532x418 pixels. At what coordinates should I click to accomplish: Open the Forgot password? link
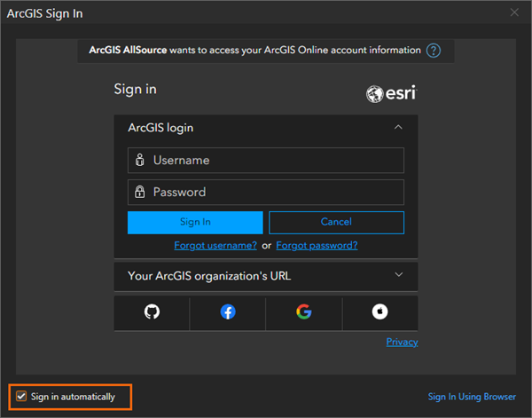tap(317, 245)
